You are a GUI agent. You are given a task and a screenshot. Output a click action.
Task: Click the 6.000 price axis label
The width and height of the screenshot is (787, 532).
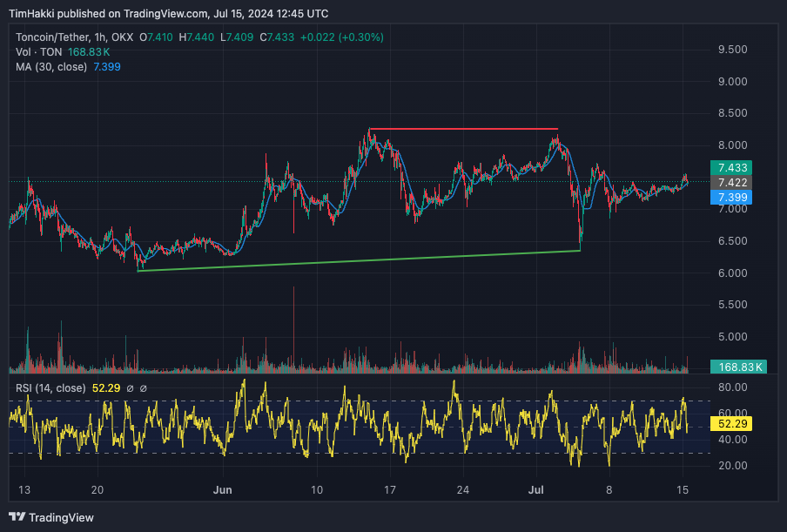click(x=732, y=273)
